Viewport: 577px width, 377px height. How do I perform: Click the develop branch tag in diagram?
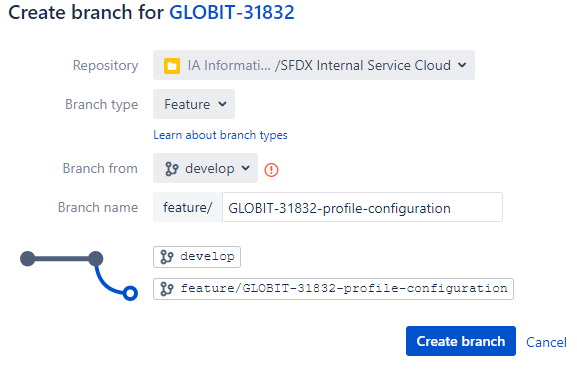(197, 257)
